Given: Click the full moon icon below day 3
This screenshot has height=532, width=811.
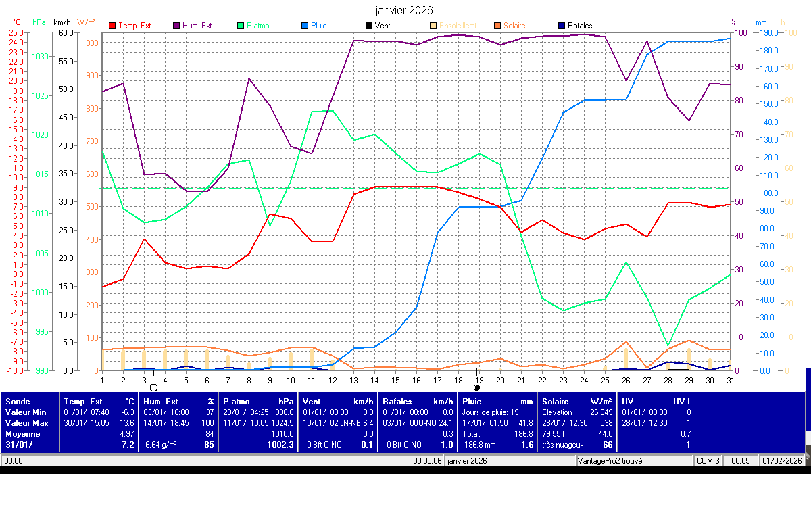Looking at the screenshot, I should point(153,387).
